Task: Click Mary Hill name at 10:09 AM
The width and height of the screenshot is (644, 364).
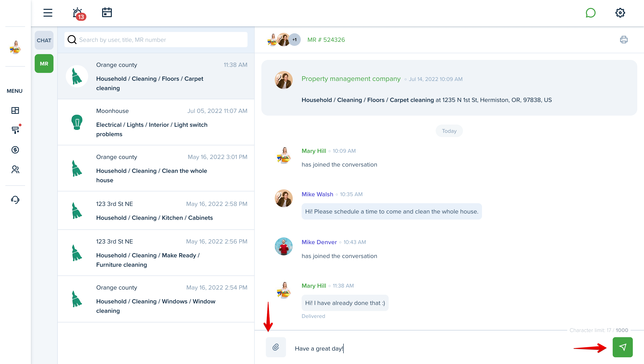Action: pos(314,151)
